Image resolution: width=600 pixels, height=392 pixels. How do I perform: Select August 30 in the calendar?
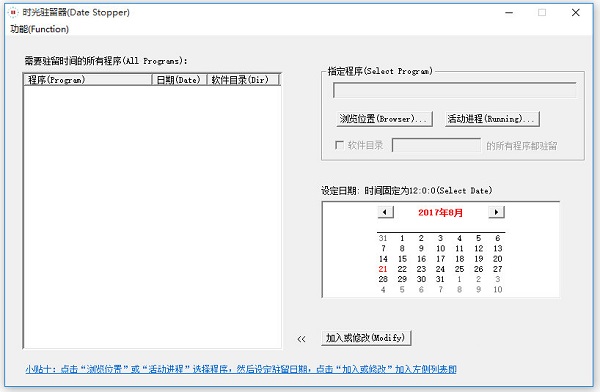pyautogui.click(x=421, y=279)
